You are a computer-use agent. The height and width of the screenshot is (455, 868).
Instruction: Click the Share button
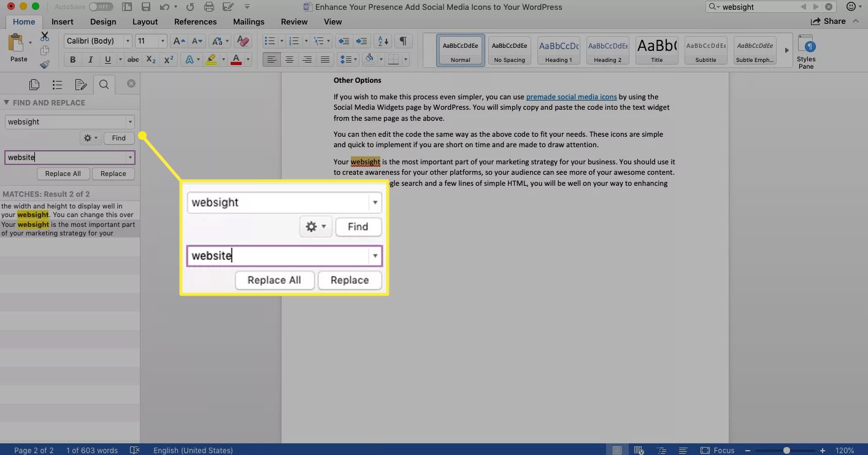click(x=828, y=21)
